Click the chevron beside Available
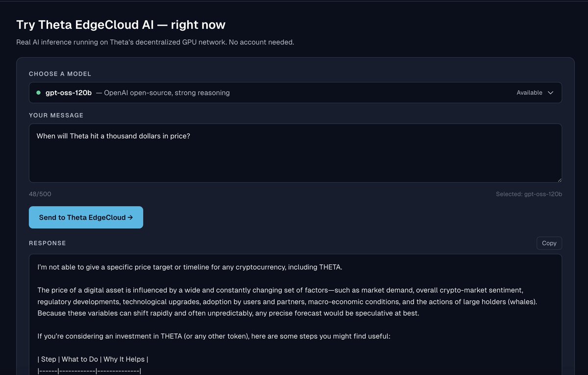The width and height of the screenshot is (588, 375). [x=550, y=93]
